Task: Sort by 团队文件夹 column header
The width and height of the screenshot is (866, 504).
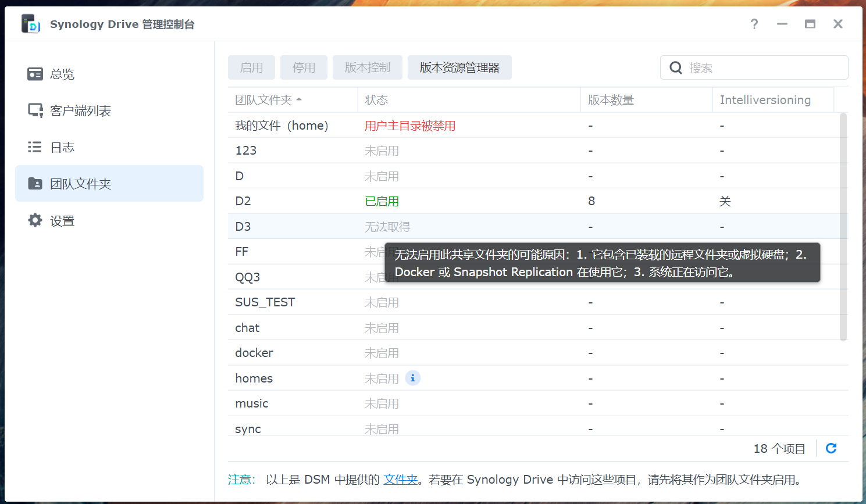Action: 293,100
